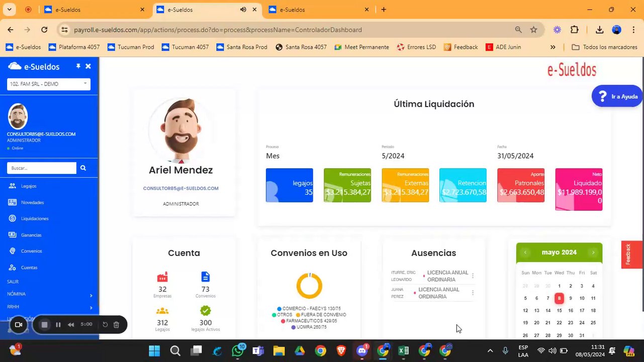Open a new browser tab

[384, 10]
